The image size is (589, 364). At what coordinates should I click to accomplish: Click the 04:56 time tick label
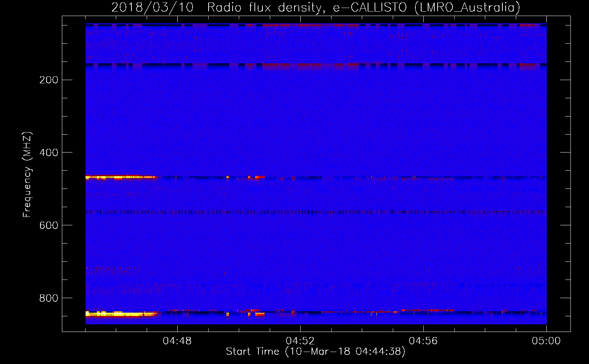(x=423, y=341)
